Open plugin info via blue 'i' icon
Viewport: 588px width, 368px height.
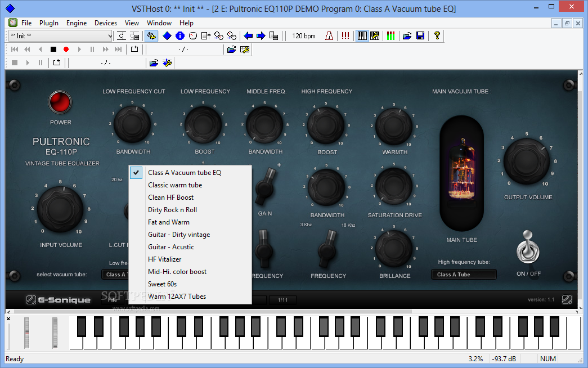[180, 35]
